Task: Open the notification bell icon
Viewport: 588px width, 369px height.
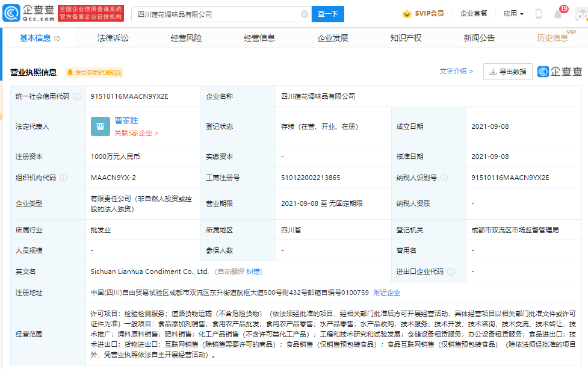Action: point(558,14)
